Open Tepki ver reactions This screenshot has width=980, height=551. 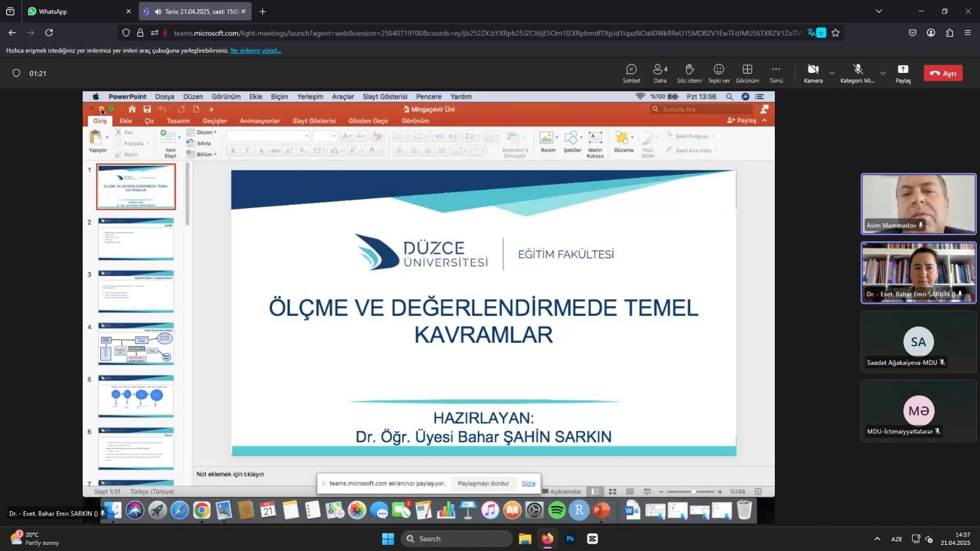pos(718,73)
